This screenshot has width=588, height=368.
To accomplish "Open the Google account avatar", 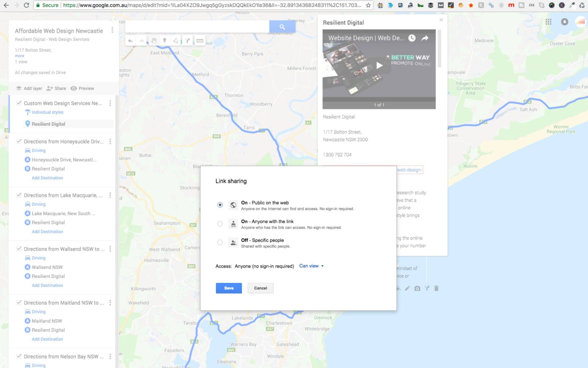I will [x=581, y=22].
